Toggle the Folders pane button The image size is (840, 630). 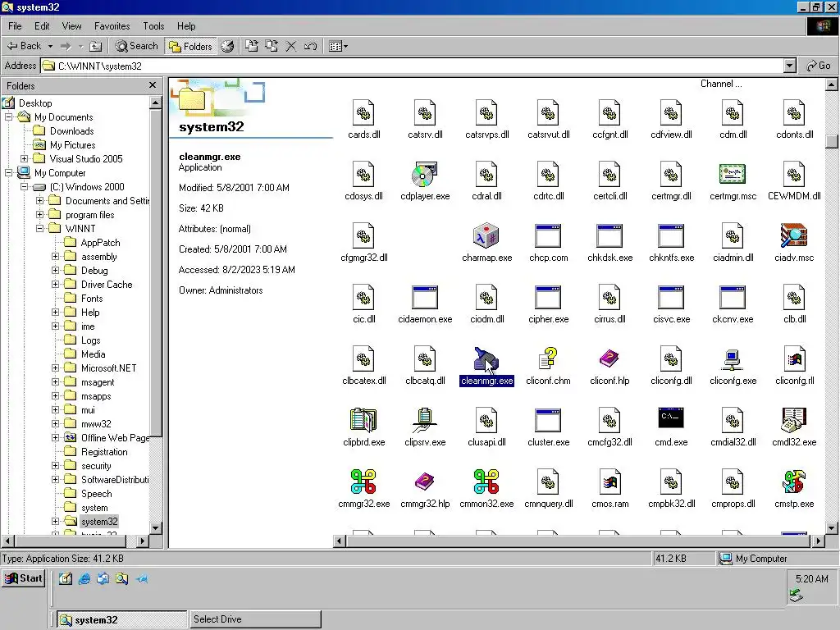190,46
